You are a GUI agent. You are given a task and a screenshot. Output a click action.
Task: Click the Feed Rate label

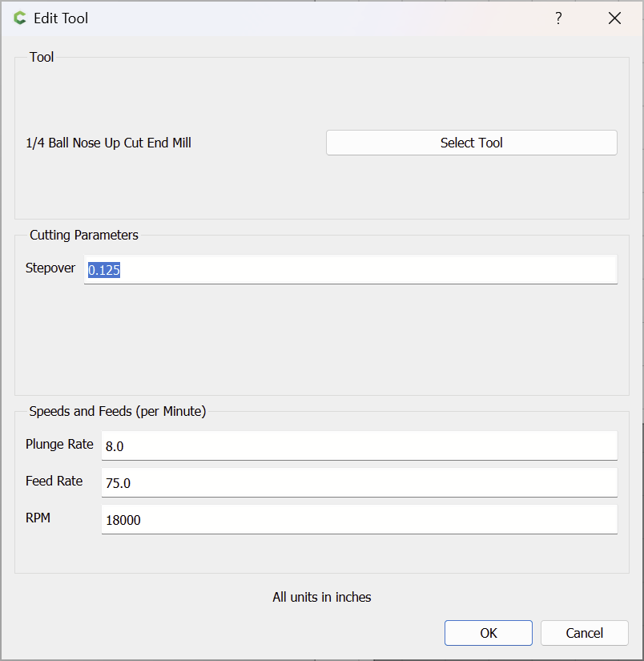[x=54, y=482]
